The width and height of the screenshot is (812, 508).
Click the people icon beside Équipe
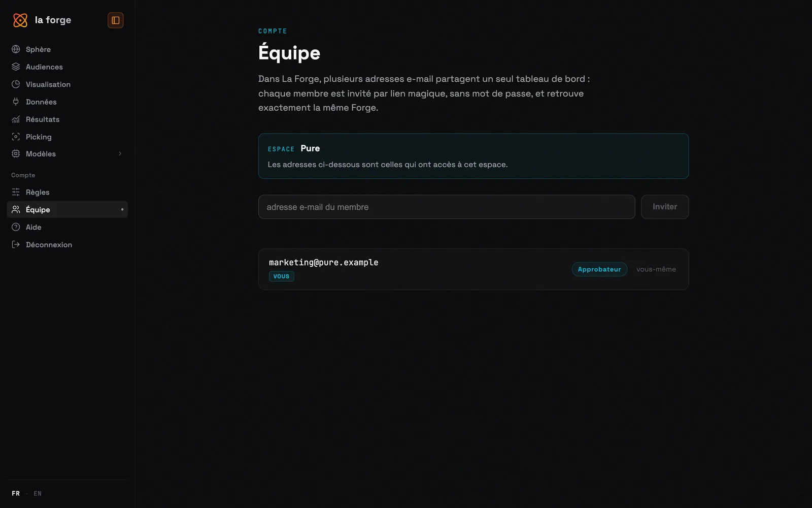16,209
